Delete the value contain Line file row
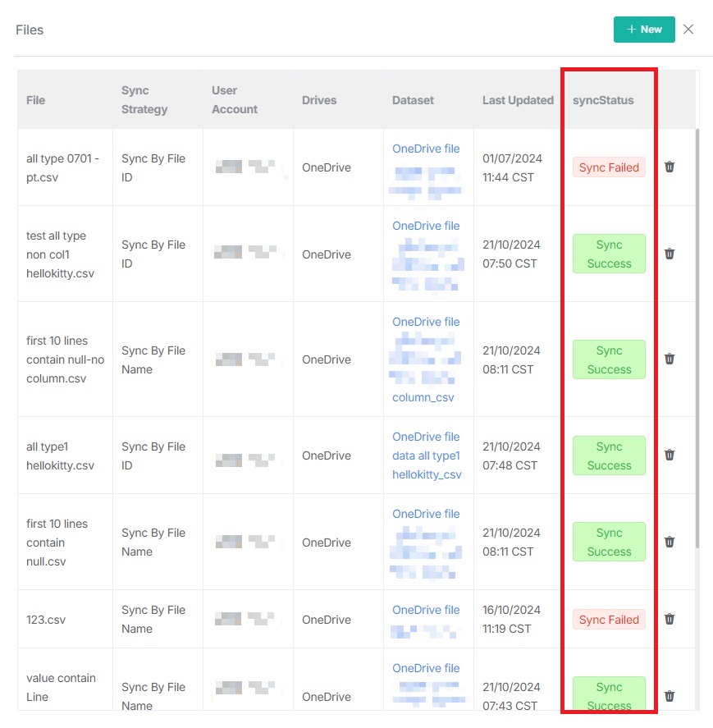This screenshot has height=728, width=713. click(670, 696)
